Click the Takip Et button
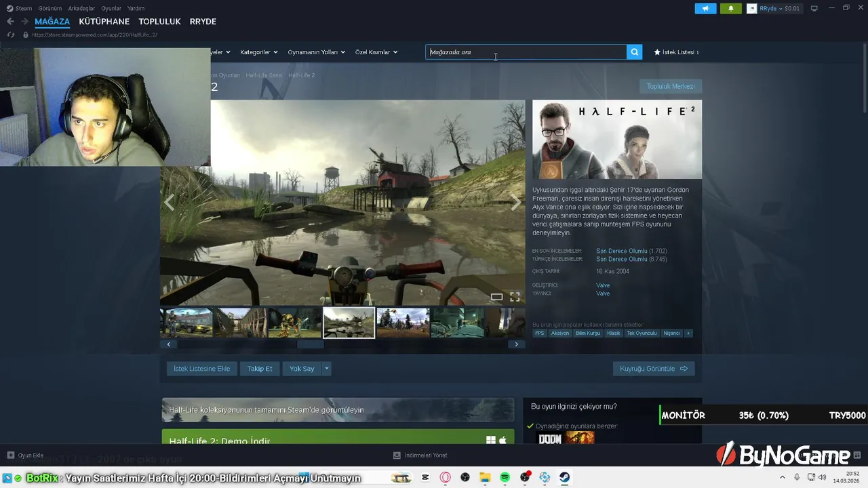 tap(260, 369)
